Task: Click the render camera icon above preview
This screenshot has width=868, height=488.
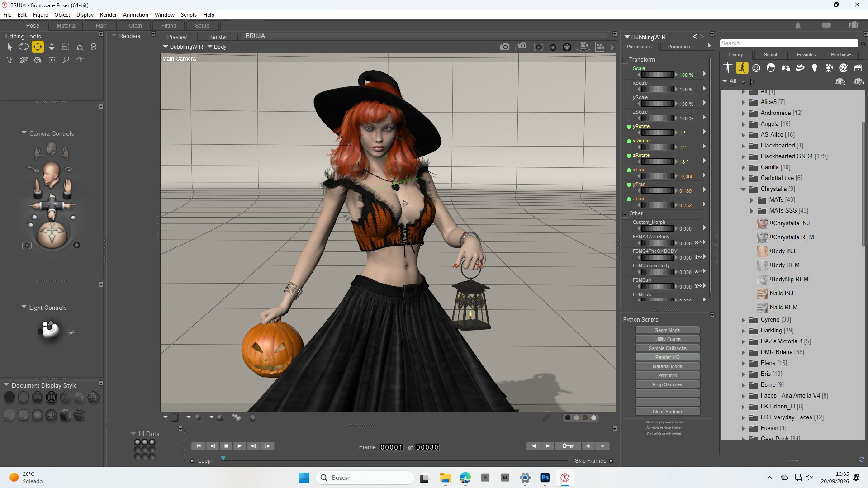Action: tap(504, 47)
